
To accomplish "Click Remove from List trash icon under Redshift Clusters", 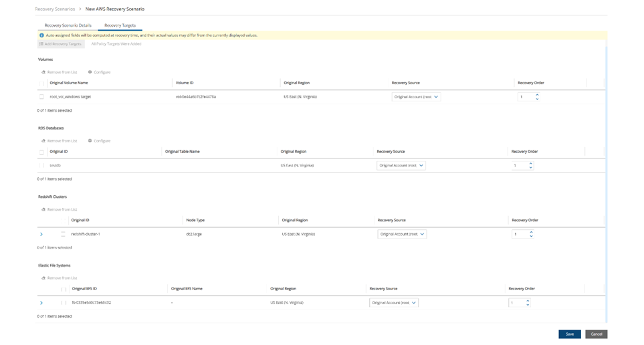I will tap(43, 209).
